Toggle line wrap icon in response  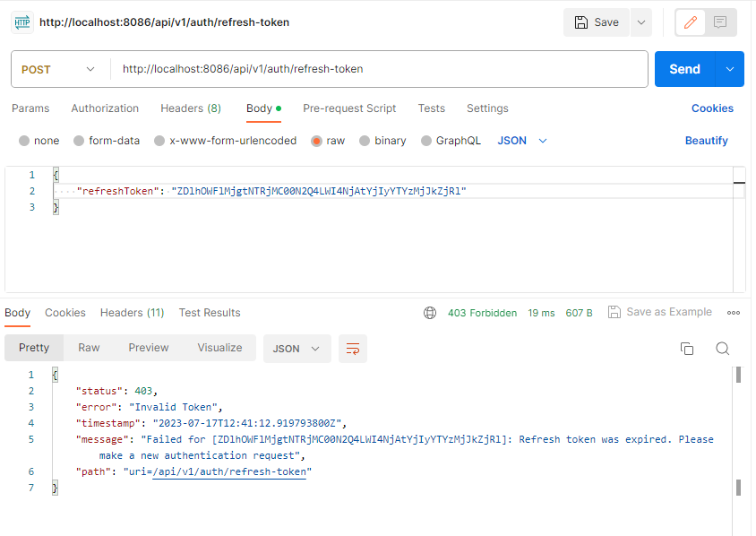coord(352,349)
